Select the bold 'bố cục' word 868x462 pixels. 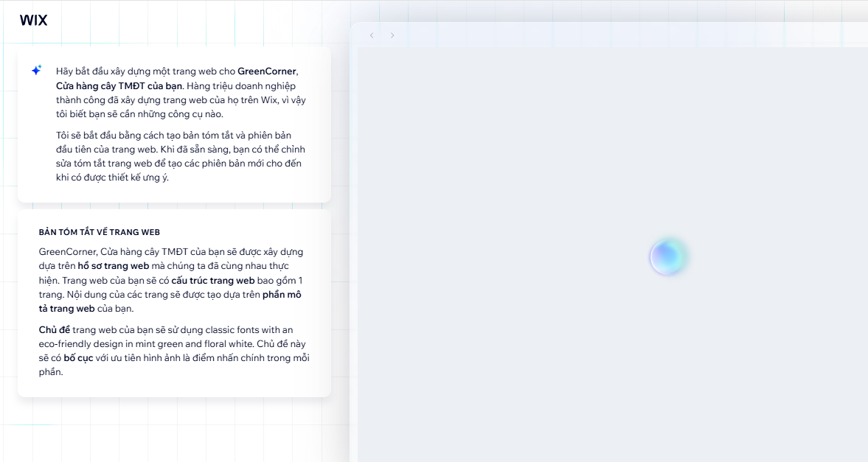click(x=78, y=358)
